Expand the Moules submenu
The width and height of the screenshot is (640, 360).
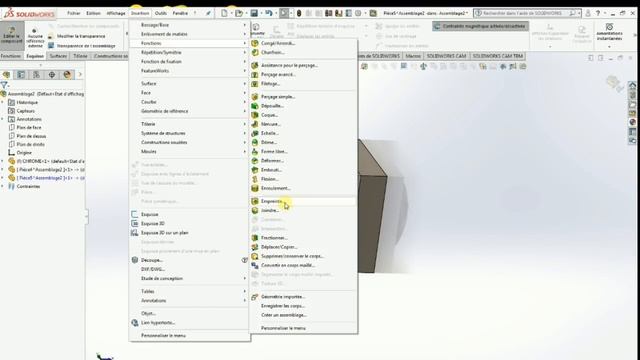(x=190, y=151)
